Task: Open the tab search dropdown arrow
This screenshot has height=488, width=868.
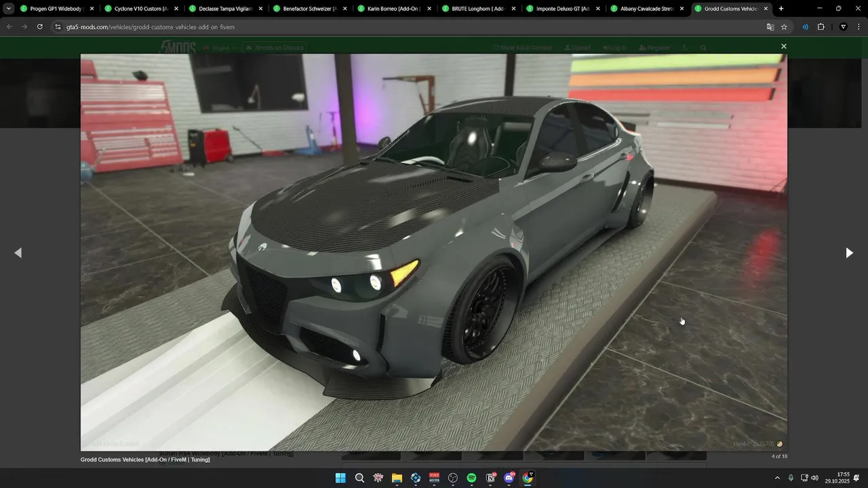Action: coord(9,9)
